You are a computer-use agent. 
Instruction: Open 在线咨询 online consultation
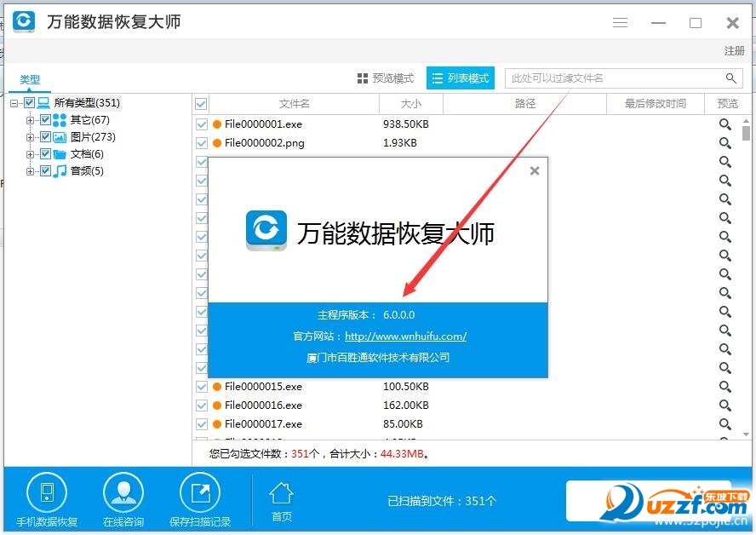coord(123,500)
